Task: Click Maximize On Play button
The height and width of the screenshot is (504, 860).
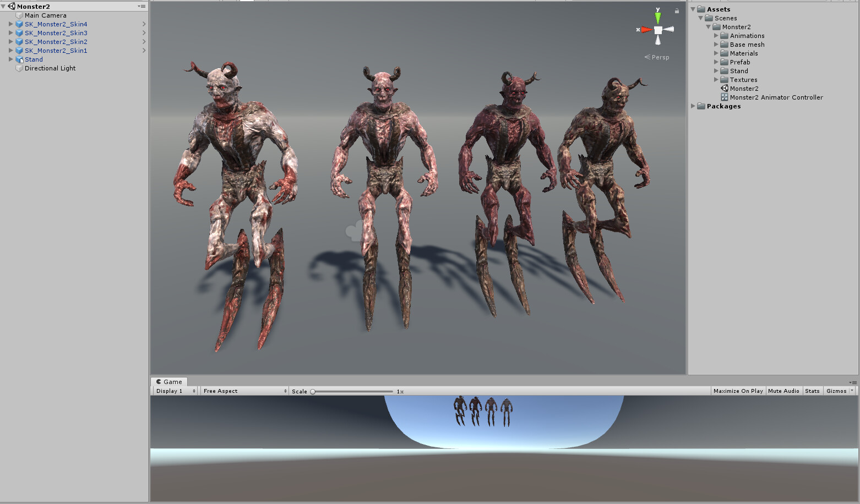Action: point(738,391)
